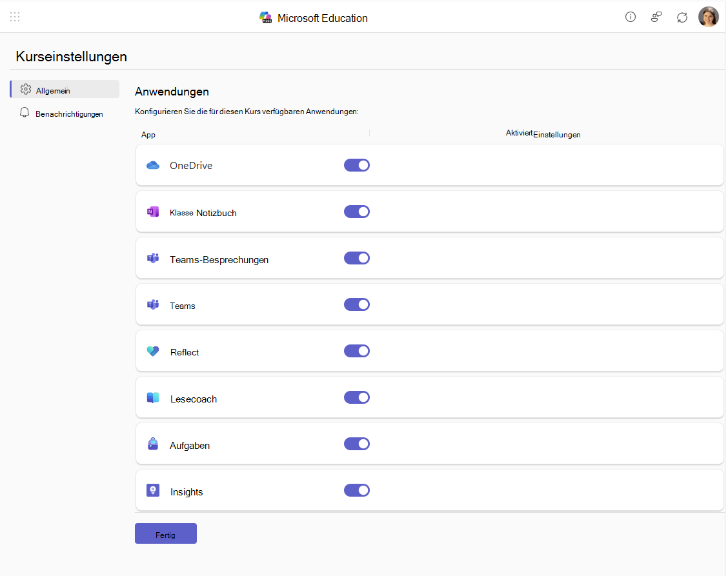The width and height of the screenshot is (728, 576).
Task: Click the Insights app icon
Action: coord(153,491)
